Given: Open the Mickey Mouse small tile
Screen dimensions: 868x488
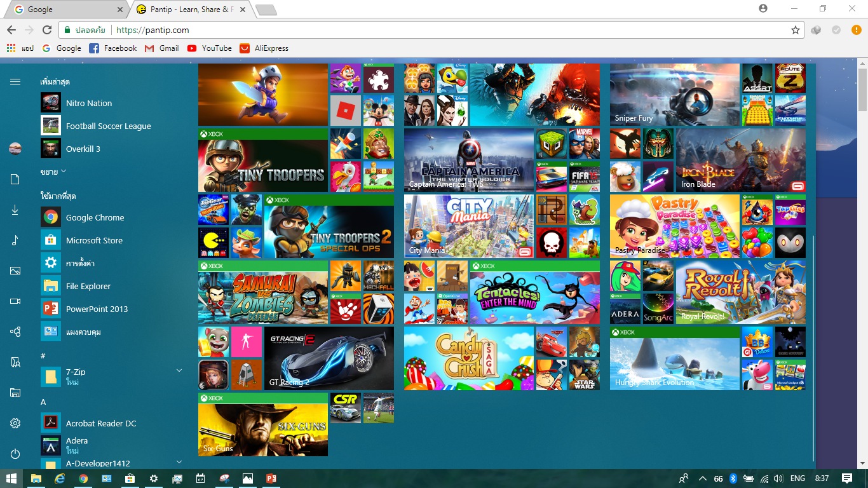Looking at the screenshot, I should [379, 111].
